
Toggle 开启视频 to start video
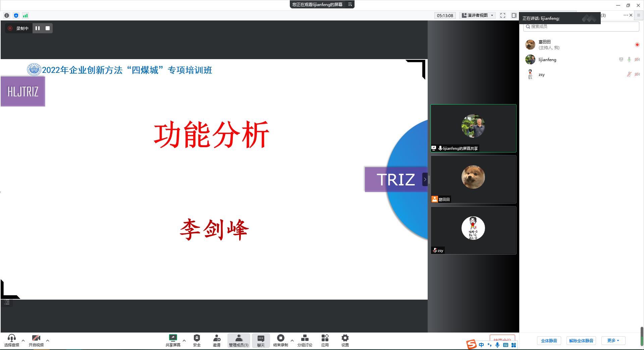pyautogui.click(x=36, y=339)
